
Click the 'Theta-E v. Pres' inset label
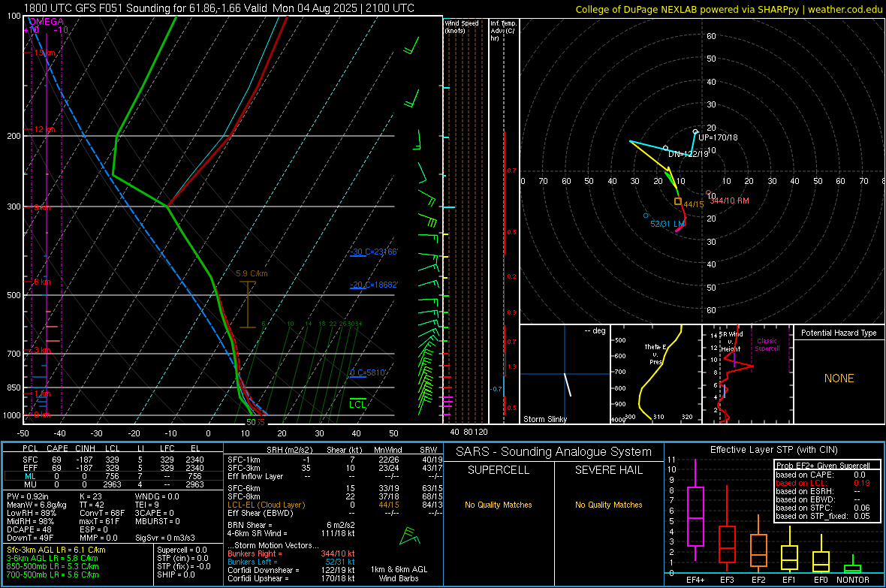click(655, 354)
